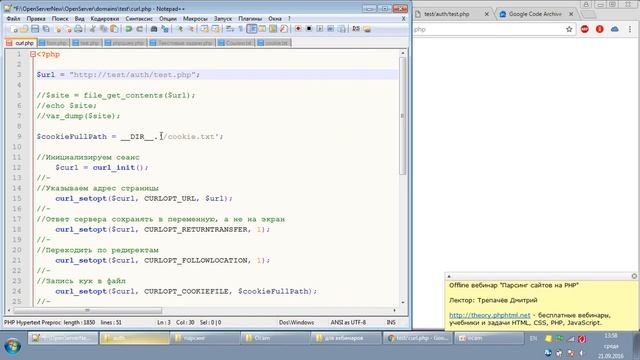
Task: Close the Google Code Archive browser tab
Action: tap(571, 14)
